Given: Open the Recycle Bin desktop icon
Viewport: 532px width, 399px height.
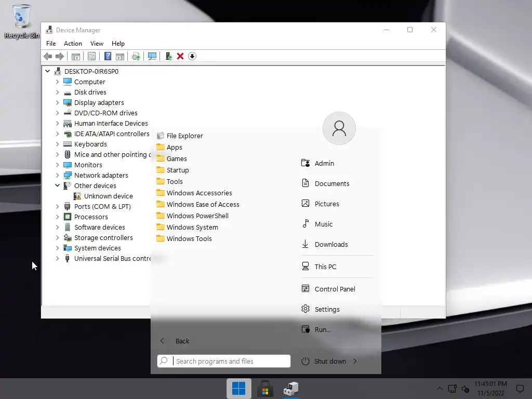Looking at the screenshot, I should click(x=22, y=21).
